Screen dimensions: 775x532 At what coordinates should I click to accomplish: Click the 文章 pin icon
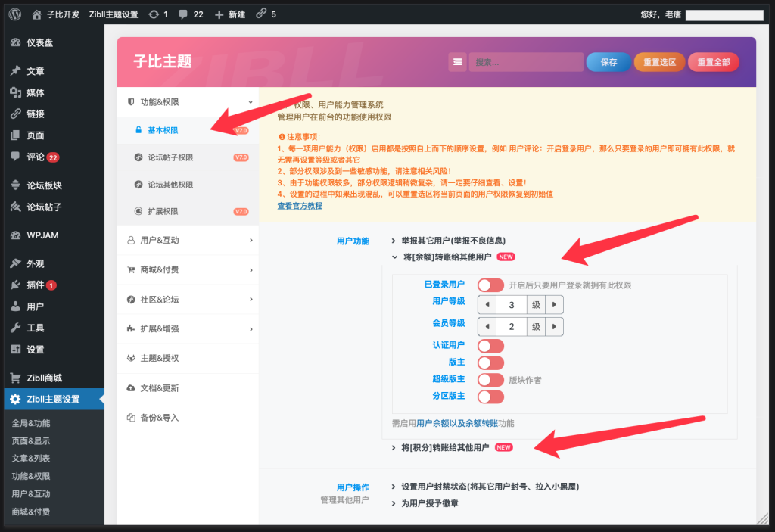[x=16, y=70]
